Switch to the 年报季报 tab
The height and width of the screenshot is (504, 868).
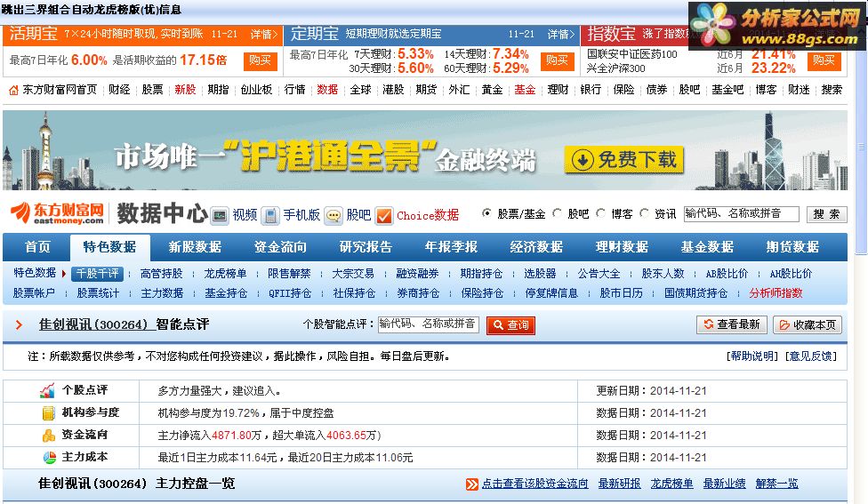[451, 247]
